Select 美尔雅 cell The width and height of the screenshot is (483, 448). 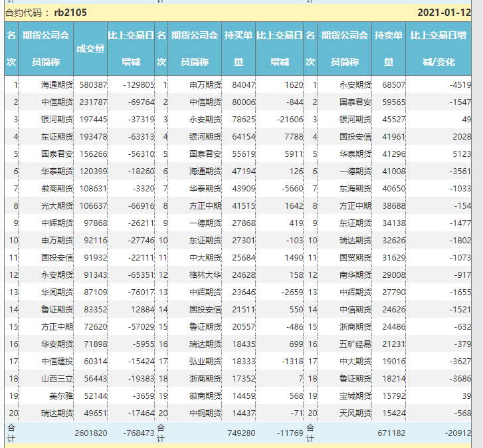tap(61, 395)
